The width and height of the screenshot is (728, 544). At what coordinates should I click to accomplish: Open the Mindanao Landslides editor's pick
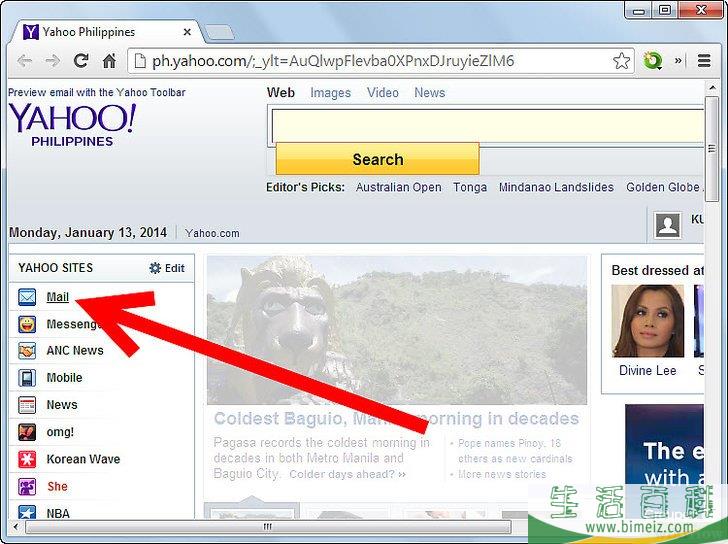click(x=556, y=187)
